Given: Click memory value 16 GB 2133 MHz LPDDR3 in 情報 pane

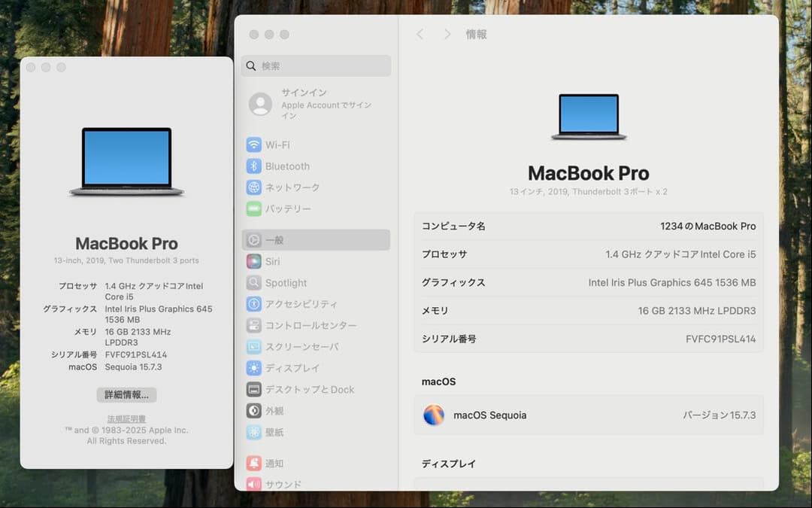Looking at the screenshot, I should tap(696, 311).
